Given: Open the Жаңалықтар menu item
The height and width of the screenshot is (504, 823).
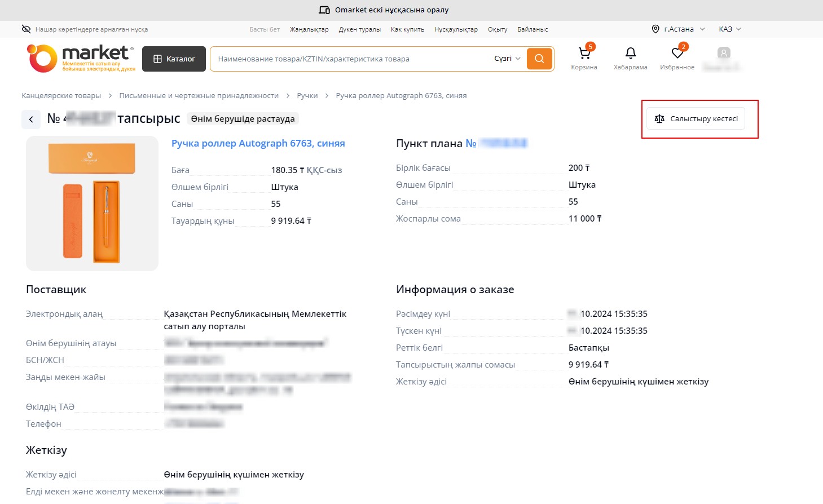Looking at the screenshot, I should tap(309, 29).
